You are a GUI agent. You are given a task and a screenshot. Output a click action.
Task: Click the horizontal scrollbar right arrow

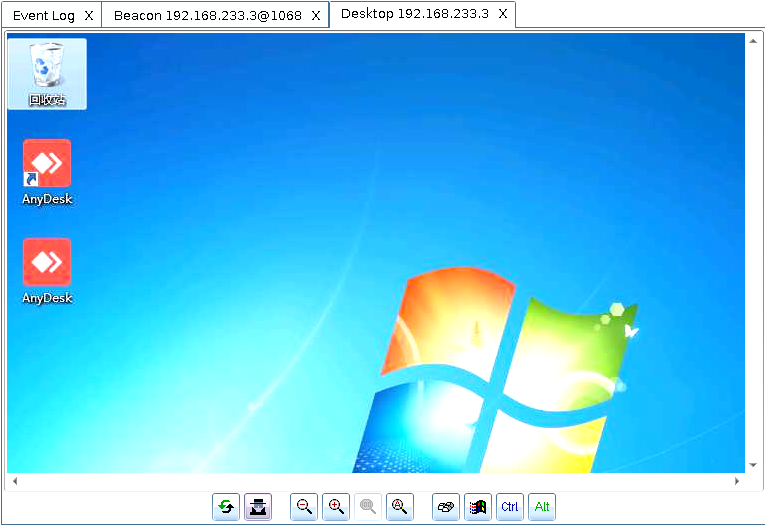pos(737,481)
